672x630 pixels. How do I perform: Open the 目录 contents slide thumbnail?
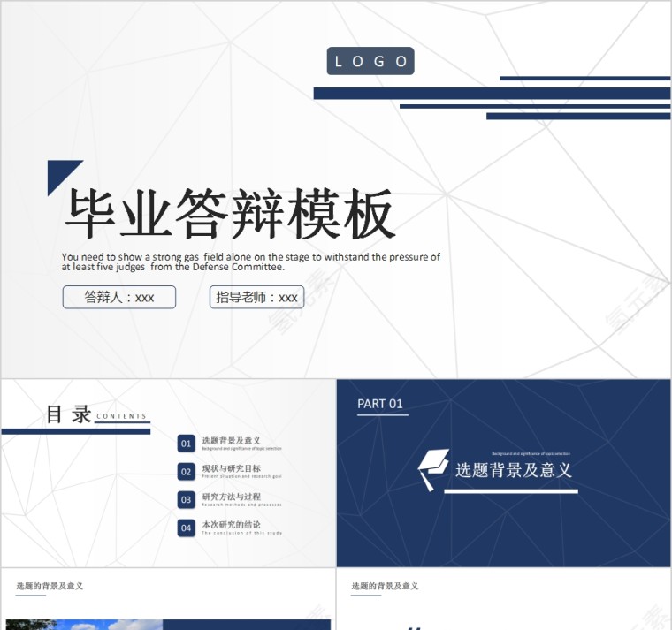168,473
